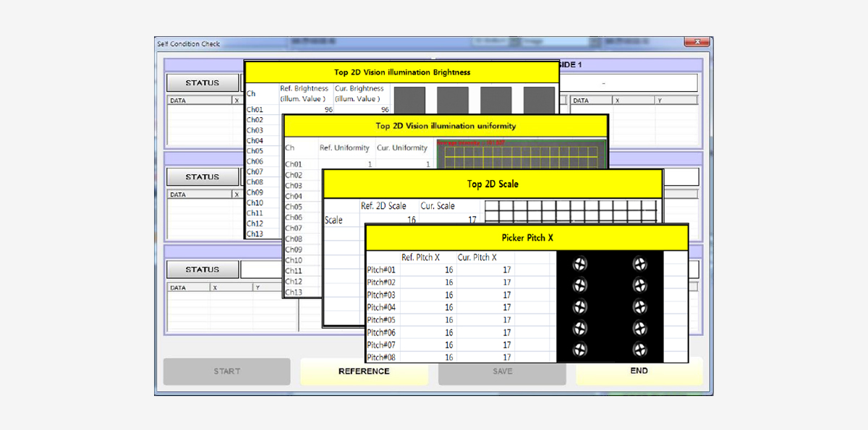Screen dimensions: 868x430
Task: Select the 'Scale' row label in Top 2D Scale
Action: pyautogui.click(x=333, y=220)
